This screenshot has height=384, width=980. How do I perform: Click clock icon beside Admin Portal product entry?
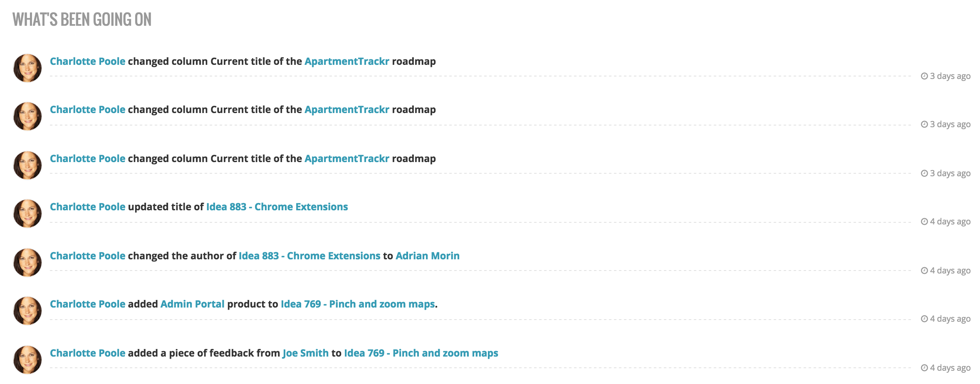point(924,319)
